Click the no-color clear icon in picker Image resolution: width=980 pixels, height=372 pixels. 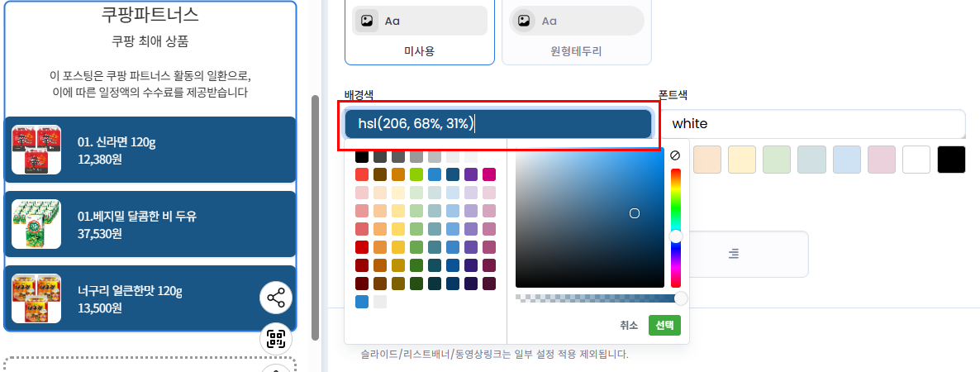675,155
